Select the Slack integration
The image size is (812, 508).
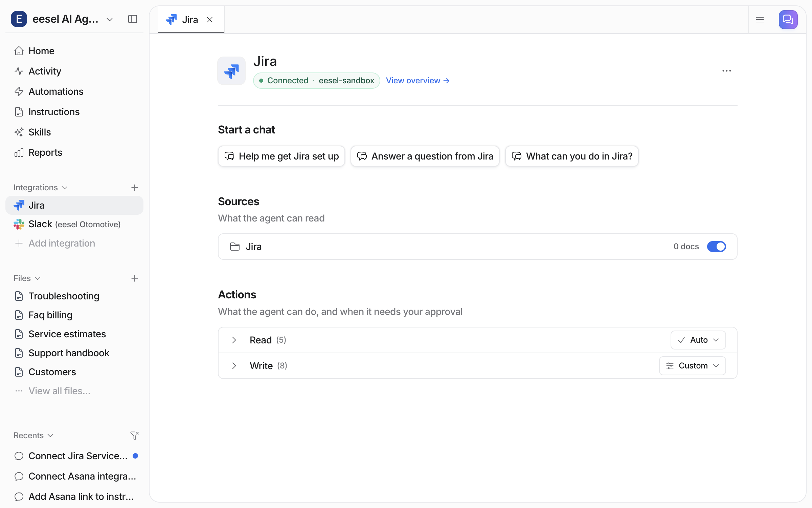pos(74,224)
